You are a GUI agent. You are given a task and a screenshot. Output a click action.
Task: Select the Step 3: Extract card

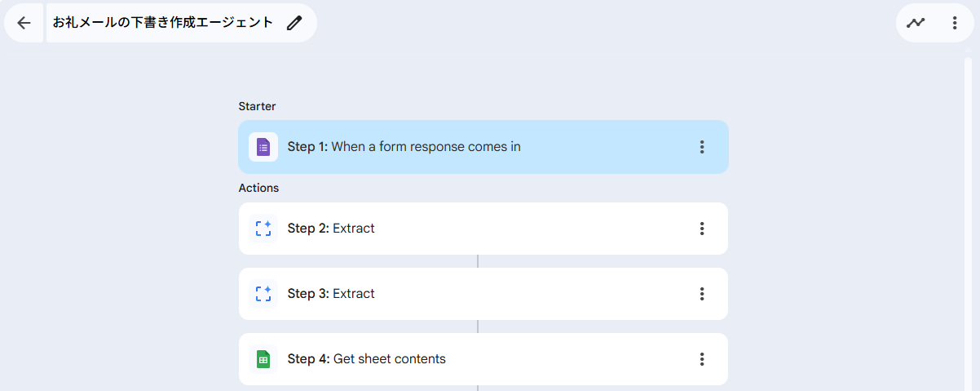(x=489, y=294)
